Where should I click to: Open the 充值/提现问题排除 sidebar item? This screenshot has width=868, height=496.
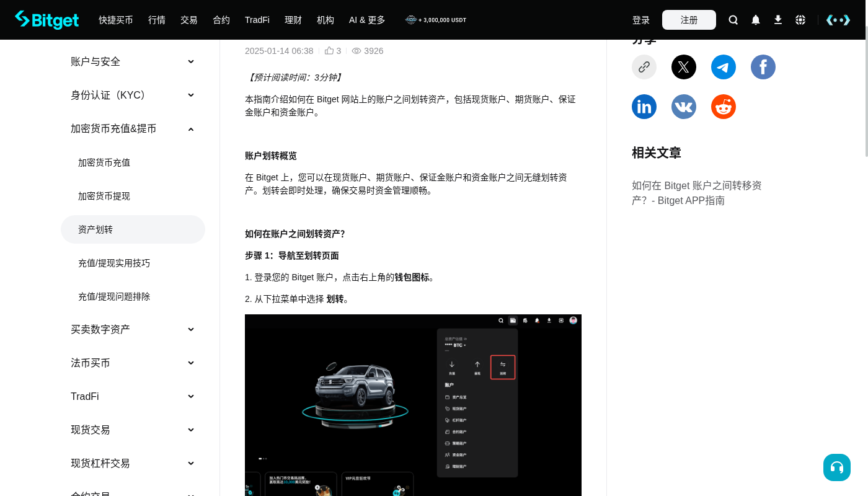click(x=133, y=296)
